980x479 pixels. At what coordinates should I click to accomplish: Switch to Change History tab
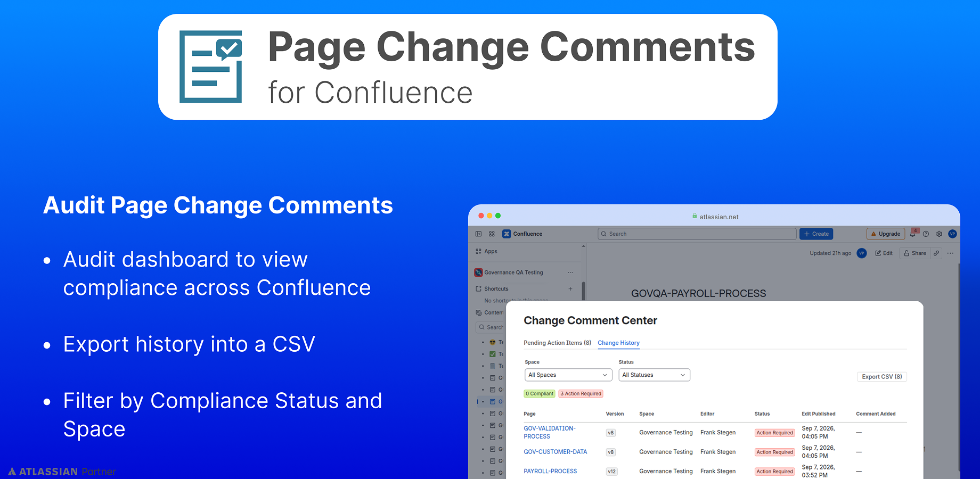click(x=618, y=343)
